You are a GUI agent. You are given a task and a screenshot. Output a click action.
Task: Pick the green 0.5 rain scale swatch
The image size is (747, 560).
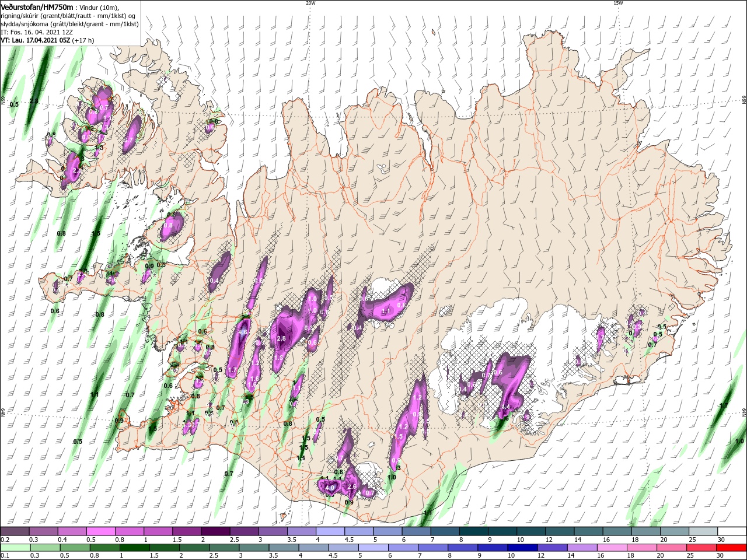[75, 548]
